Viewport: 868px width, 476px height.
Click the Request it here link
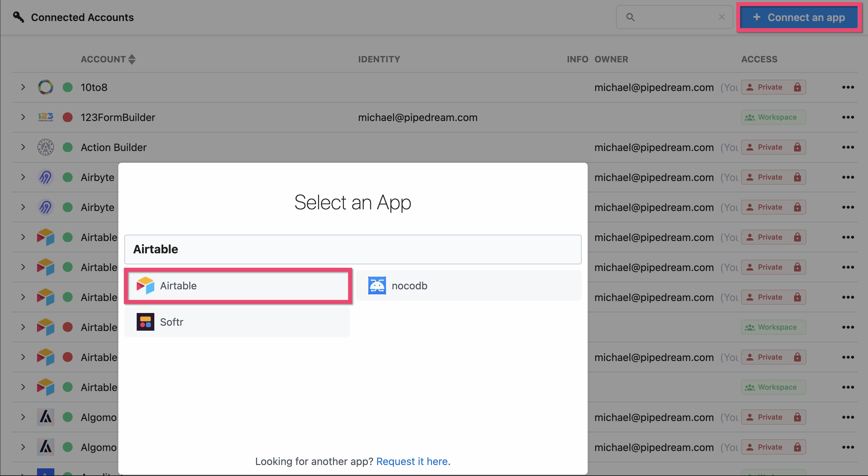click(x=412, y=461)
